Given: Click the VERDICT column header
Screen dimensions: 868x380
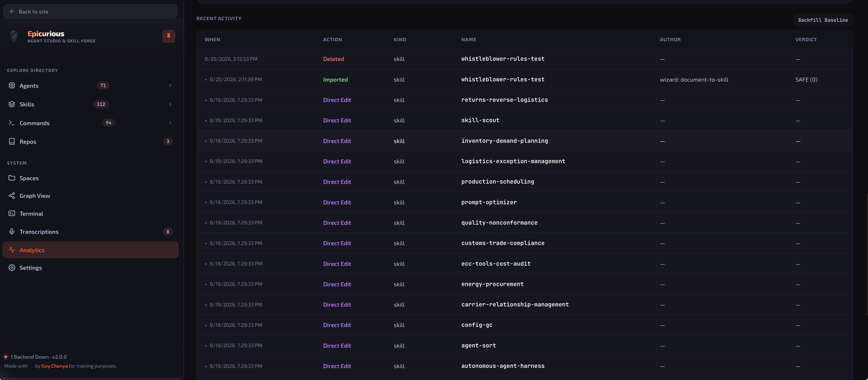Looking at the screenshot, I should 806,39.
